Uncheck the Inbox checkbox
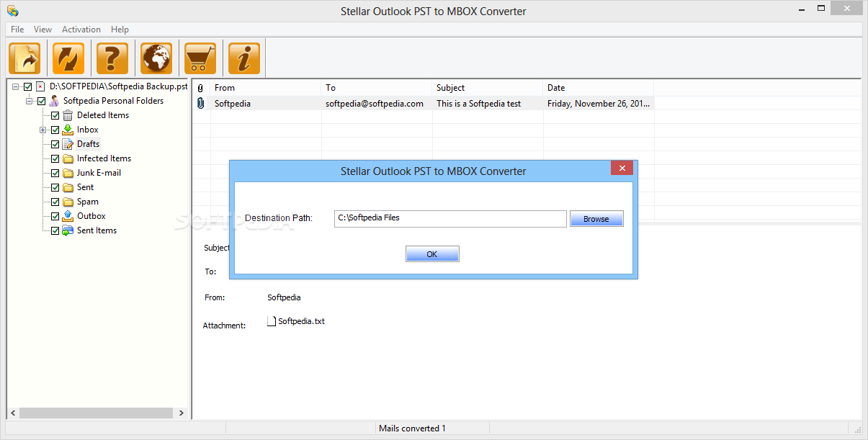The image size is (868, 440). [x=55, y=130]
